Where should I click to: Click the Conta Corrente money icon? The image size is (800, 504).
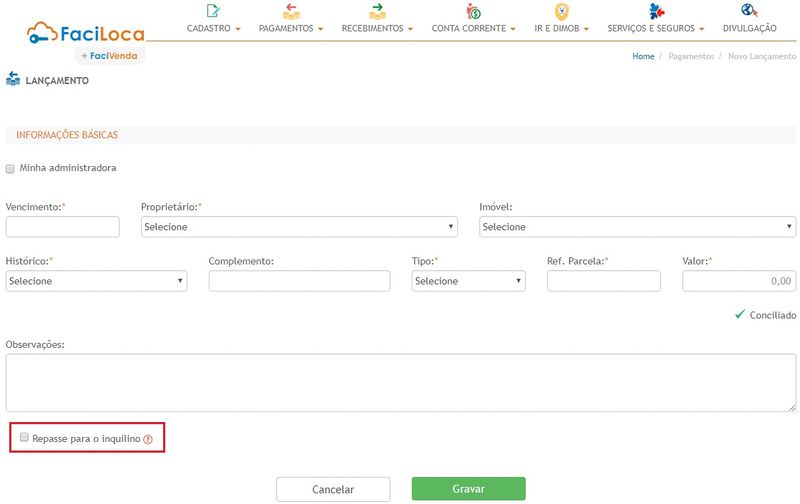[x=473, y=11]
